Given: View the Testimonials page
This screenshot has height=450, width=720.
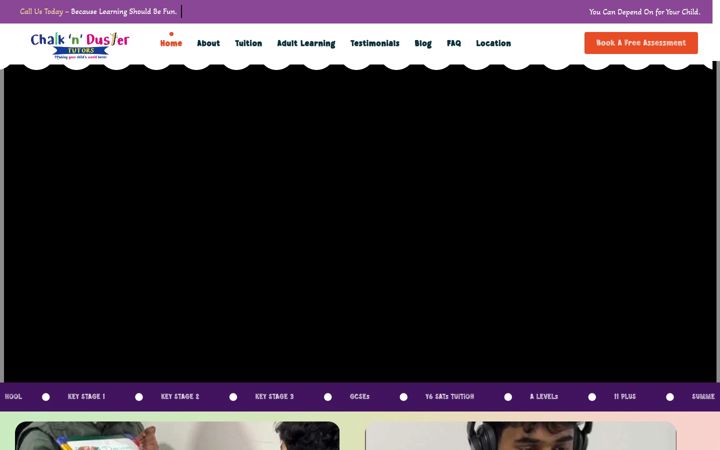Looking at the screenshot, I should [375, 43].
